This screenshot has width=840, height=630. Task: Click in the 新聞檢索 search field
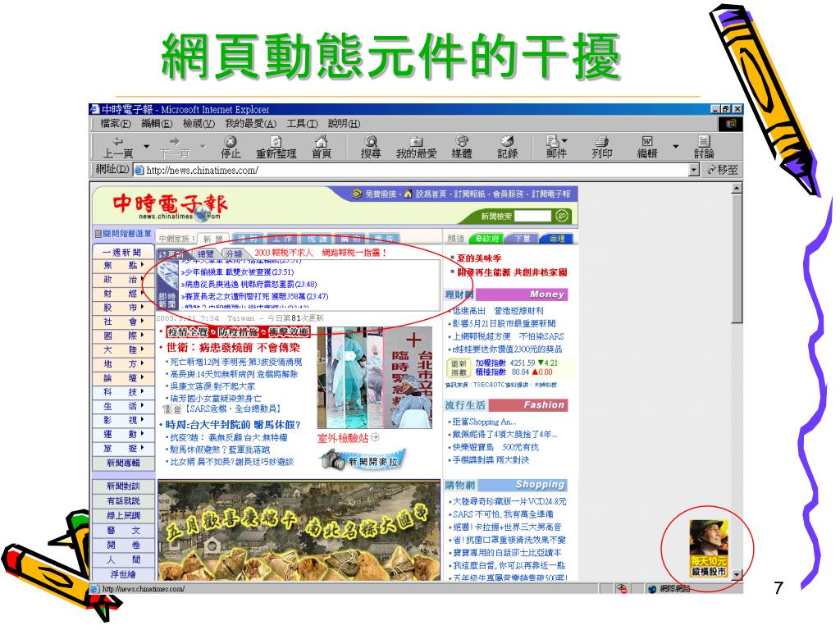(x=532, y=216)
